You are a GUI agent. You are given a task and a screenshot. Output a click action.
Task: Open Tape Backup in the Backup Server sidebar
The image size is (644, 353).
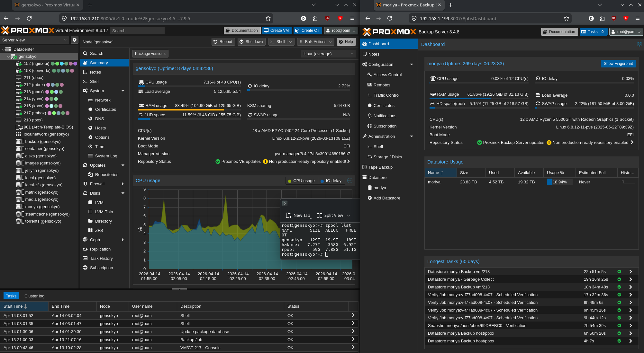(x=380, y=167)
